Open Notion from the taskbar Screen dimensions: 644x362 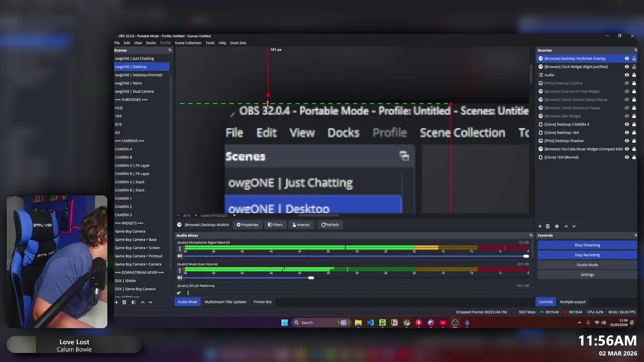pyautogui.click(x=394, y=323)
